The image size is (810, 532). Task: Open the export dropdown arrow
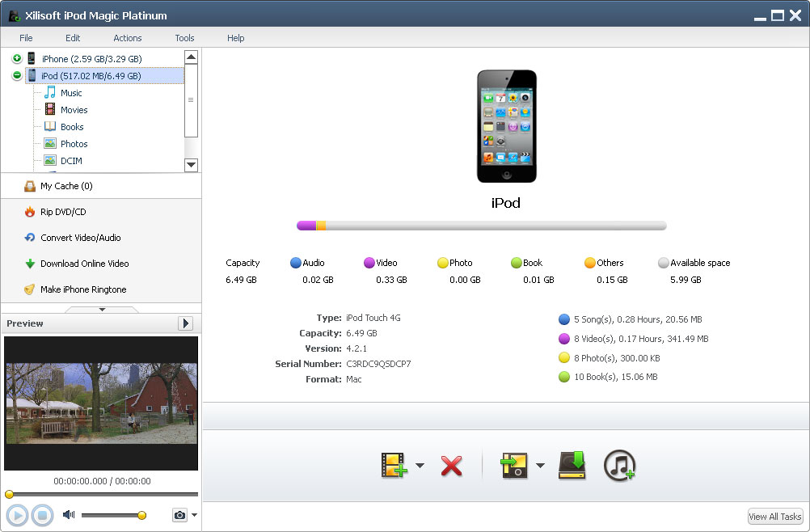pos(540,466)
